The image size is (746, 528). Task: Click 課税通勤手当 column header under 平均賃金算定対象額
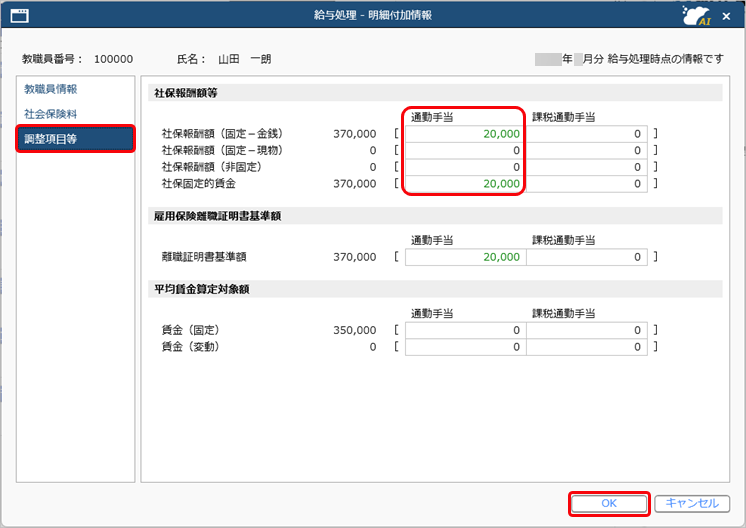(564, 314)
